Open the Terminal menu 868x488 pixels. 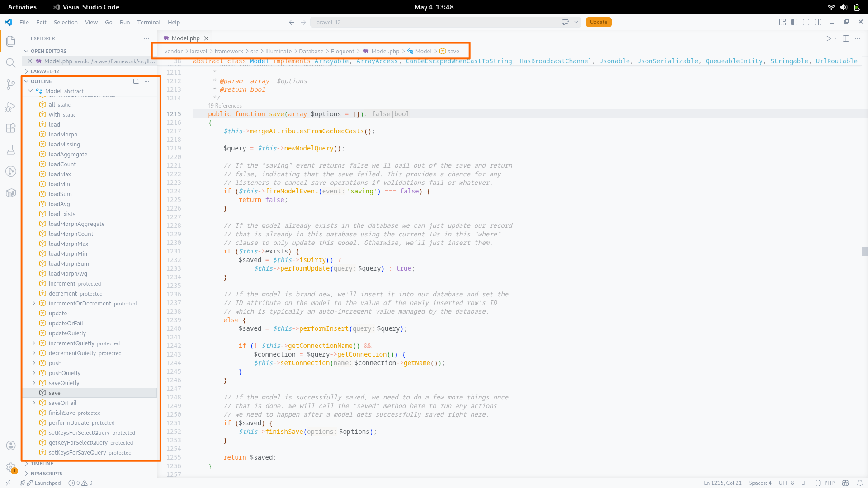pos(149,22)
